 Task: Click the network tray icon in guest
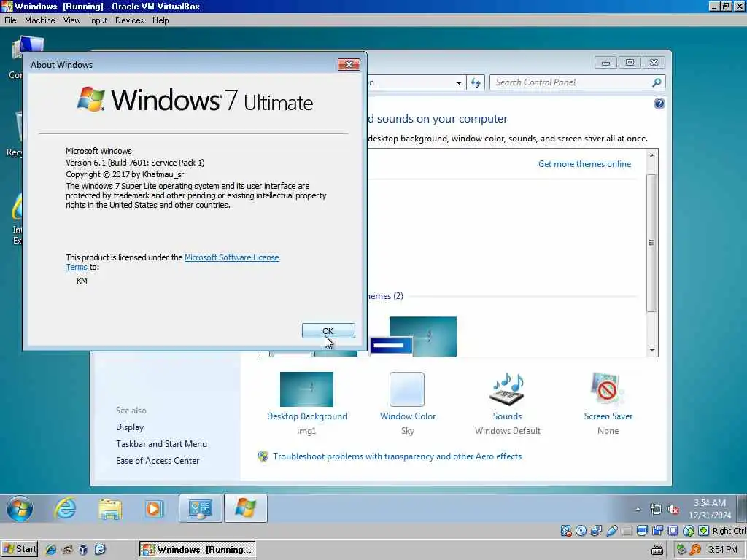pyautogui.click(x=656, y=509)
